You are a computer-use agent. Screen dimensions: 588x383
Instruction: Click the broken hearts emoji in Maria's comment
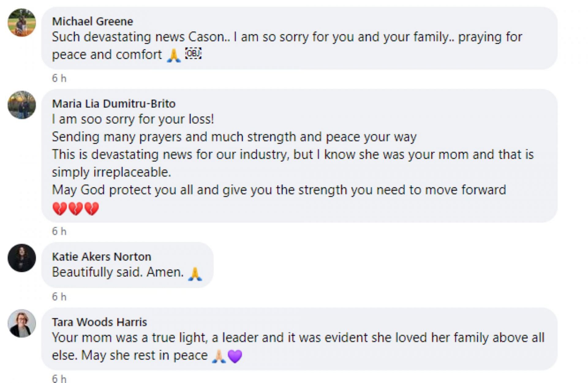click(x=76, y=209)
